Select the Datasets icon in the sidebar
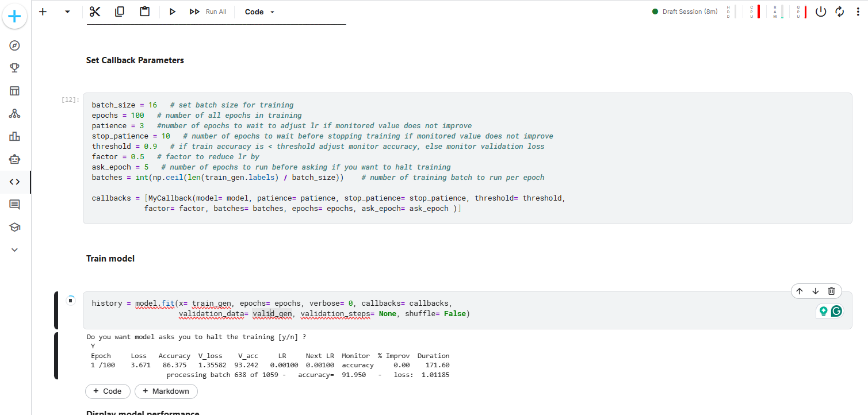Screen dimensions: 868x415 tap(14, 91)
